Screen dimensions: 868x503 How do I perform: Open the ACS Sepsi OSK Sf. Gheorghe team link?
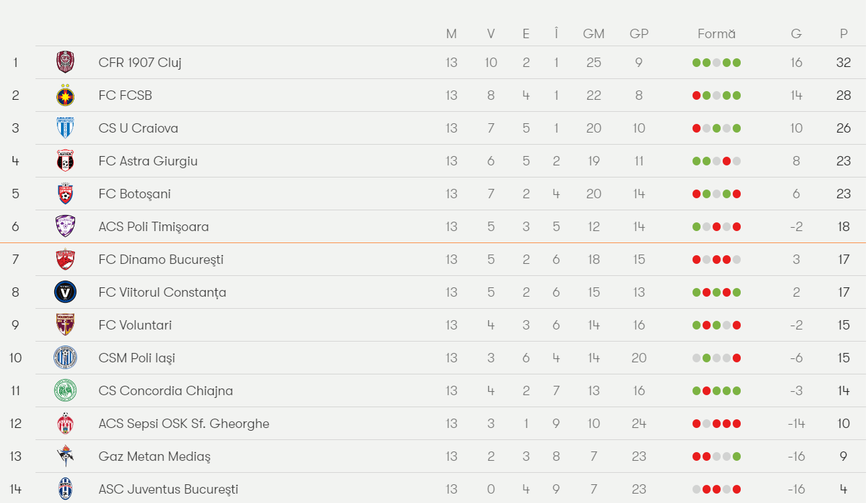[184, 423]
